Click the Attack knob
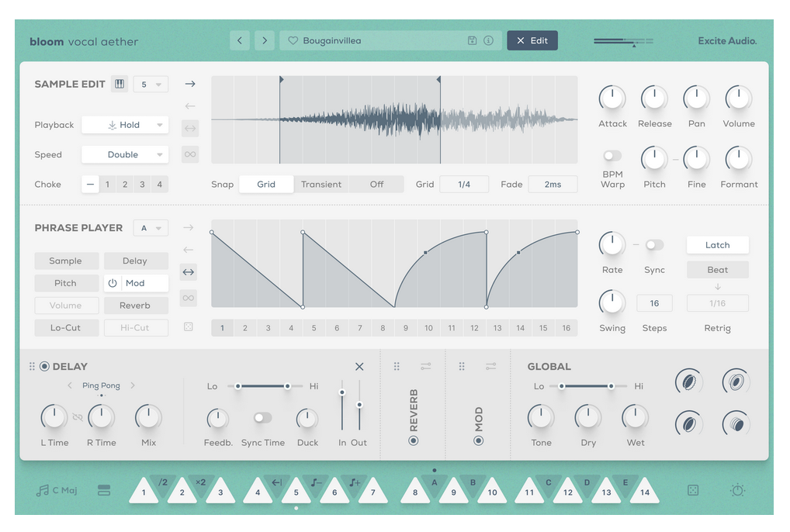This screenshot has height=532, width=790. (x=612, y=98)
